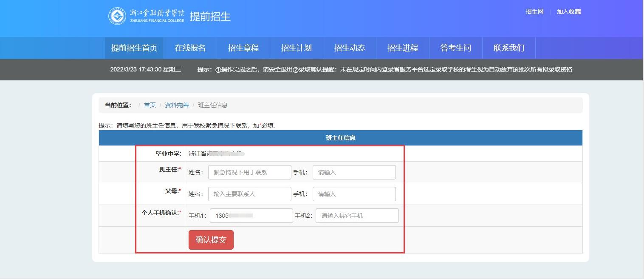The height and width of the screenshot is (279, 644).
Task: Click the 班主任 phone number field
Action: tap(354, 172)
